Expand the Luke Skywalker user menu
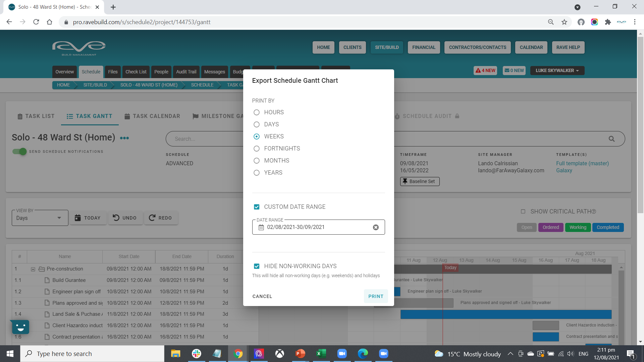This screenshot has width=644, height=362. (557, 70)
